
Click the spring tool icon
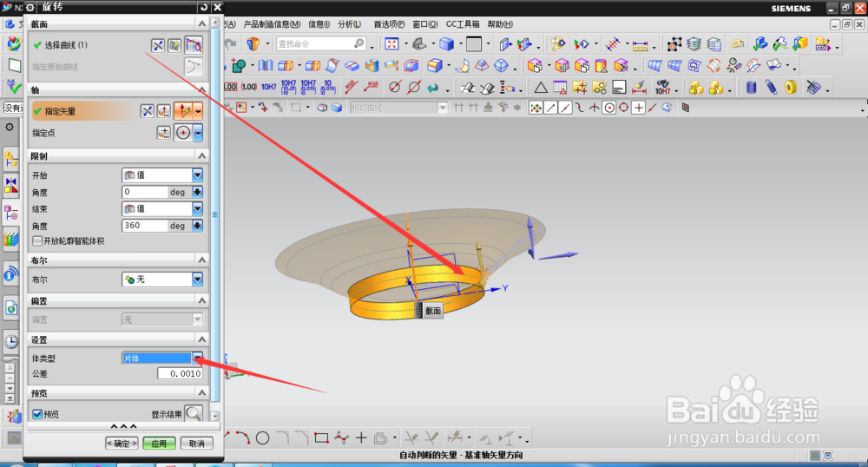771,87
